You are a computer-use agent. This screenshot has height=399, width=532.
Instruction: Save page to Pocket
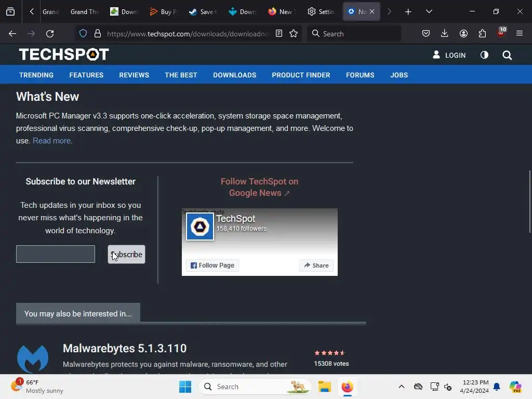pos(426,33)
